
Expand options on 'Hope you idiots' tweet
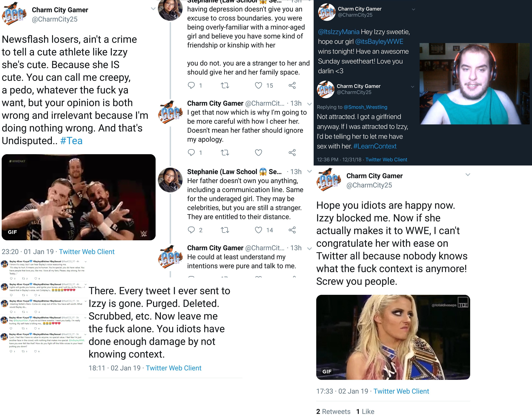468,175
